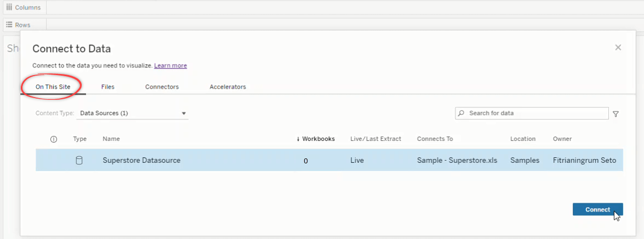
Task: Open the Connectors tab
Action: pyautogui.click(x=162, y=87)
